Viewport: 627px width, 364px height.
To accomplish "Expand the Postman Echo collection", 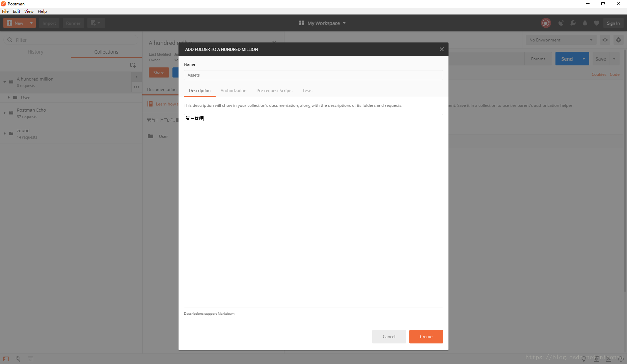I will (x=5, y=113).
